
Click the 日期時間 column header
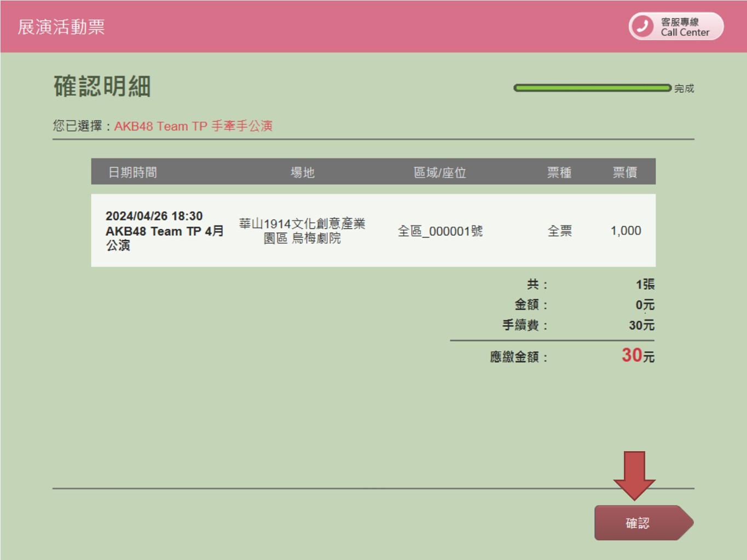pyautogui.click(x=132, y=172)
